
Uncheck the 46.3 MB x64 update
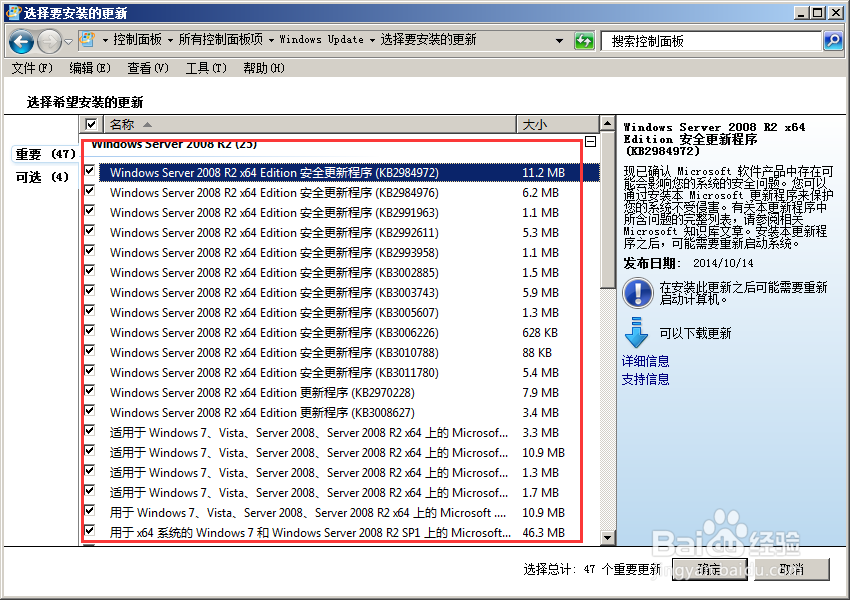point(90,531)
